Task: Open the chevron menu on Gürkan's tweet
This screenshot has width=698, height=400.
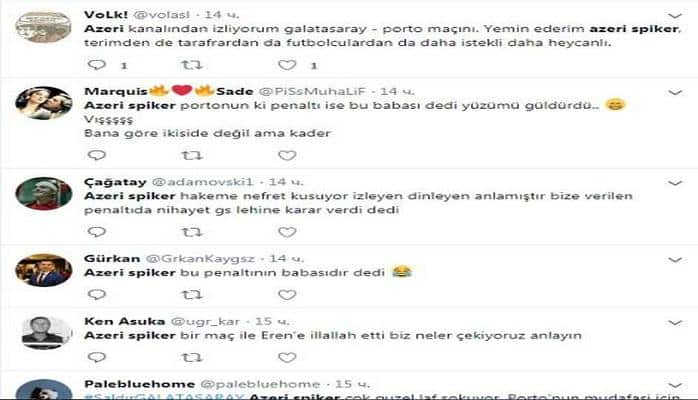Action: click(x=675, y=259)
